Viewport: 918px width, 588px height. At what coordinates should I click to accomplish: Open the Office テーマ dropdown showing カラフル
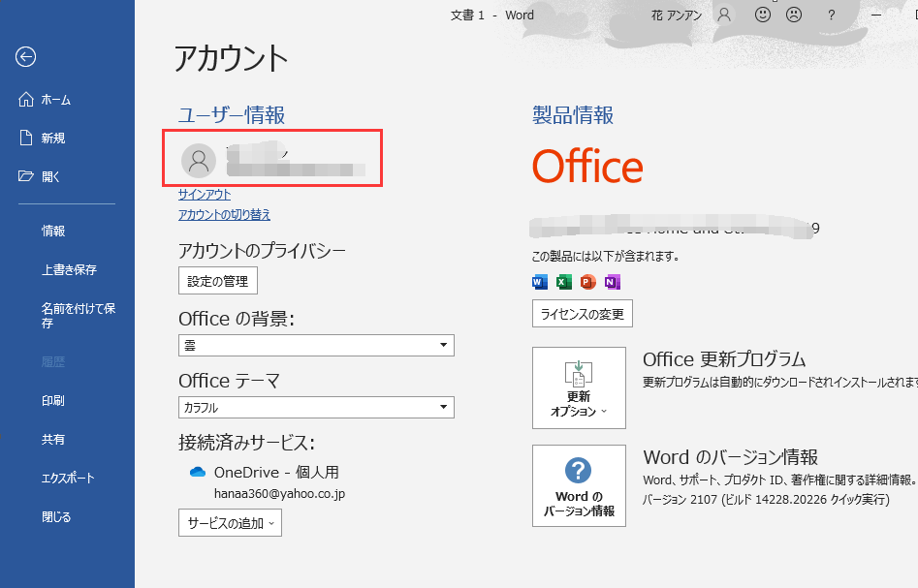[x=316, y=407]
